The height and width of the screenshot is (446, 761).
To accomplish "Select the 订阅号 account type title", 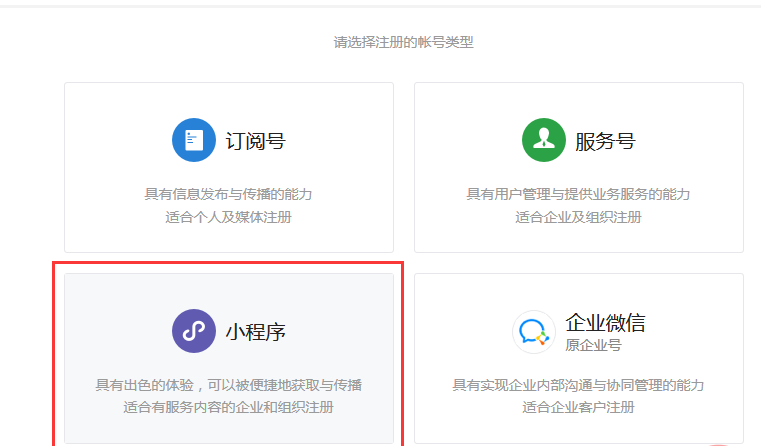I will (x=255, y=141).
